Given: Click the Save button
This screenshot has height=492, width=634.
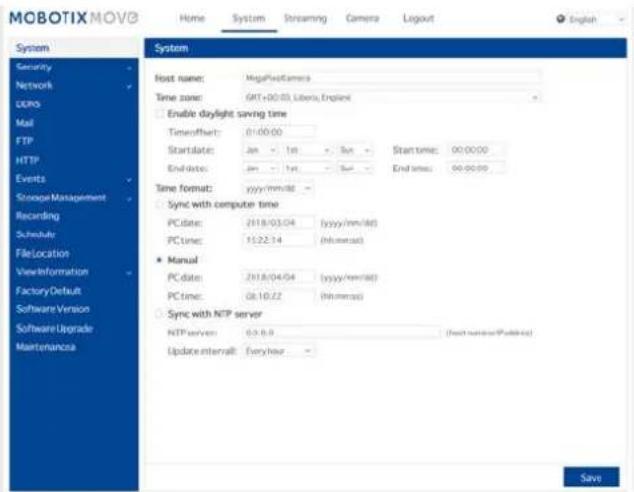Looking at the screenshot, I should 591,477.
